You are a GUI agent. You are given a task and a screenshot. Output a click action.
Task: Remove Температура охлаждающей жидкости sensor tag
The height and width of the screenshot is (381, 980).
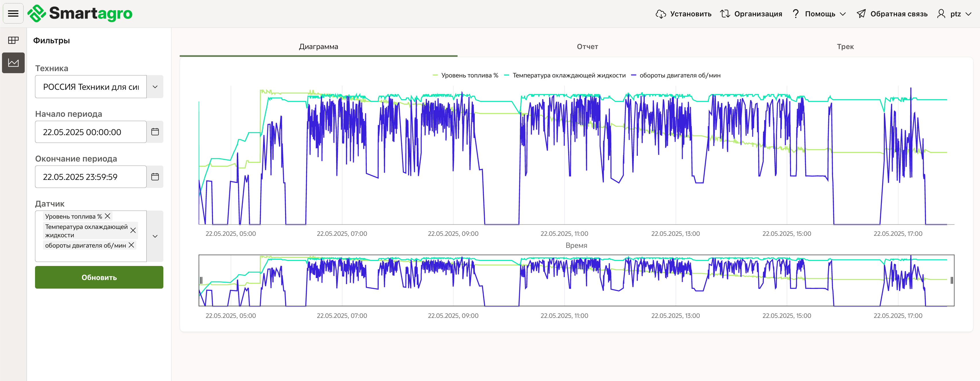point(133,230)
